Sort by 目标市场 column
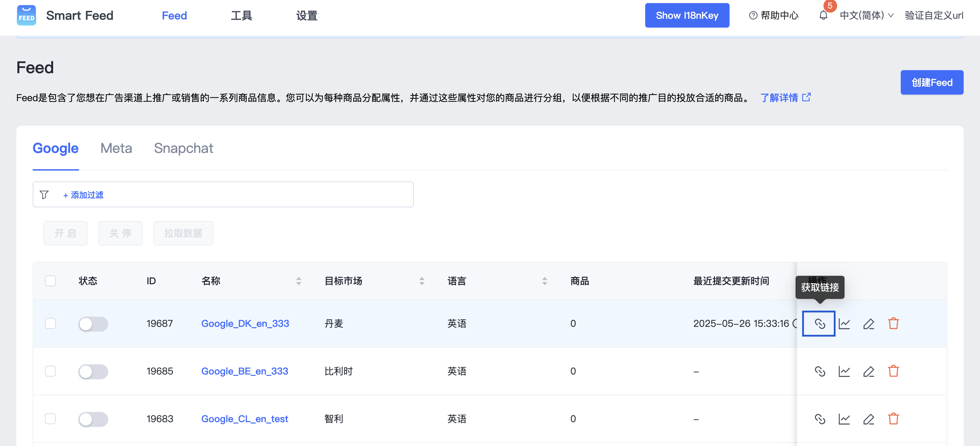Image resolution: width=980 pixels, height=446 pixels. pyautogui.click(x=422, y=281)
